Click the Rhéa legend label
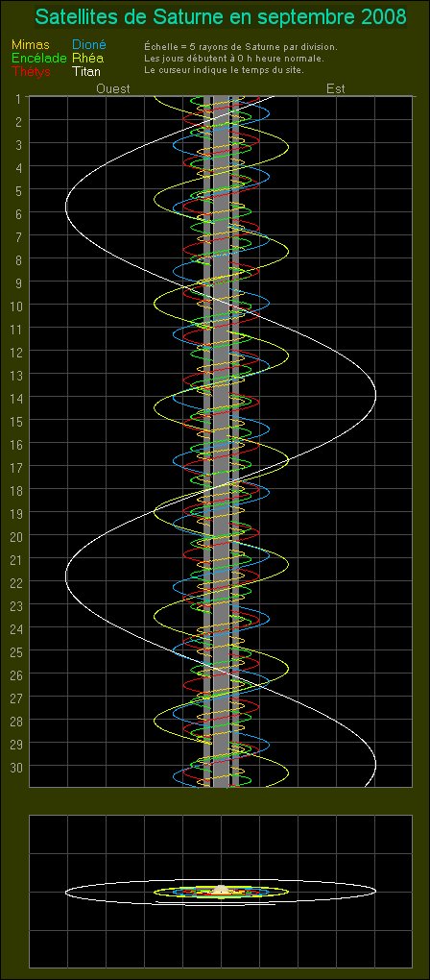The height and width of the screenshot is (980, 430). point(87,58)
